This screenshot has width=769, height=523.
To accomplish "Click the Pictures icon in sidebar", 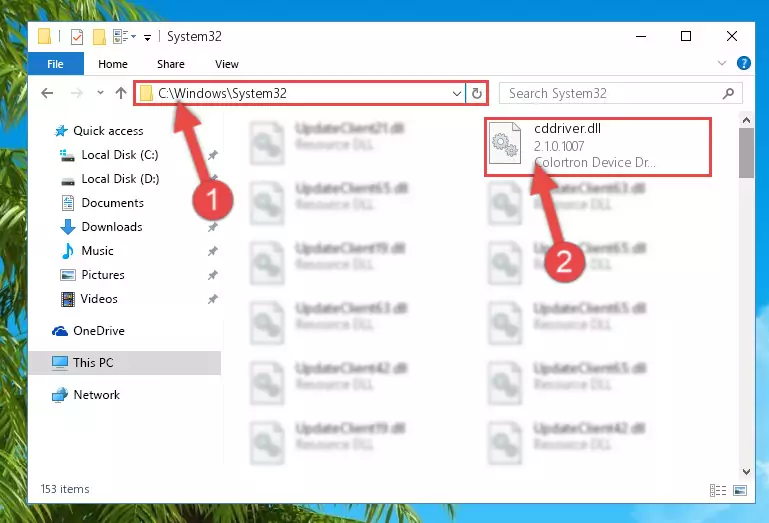I will point(68,275).
